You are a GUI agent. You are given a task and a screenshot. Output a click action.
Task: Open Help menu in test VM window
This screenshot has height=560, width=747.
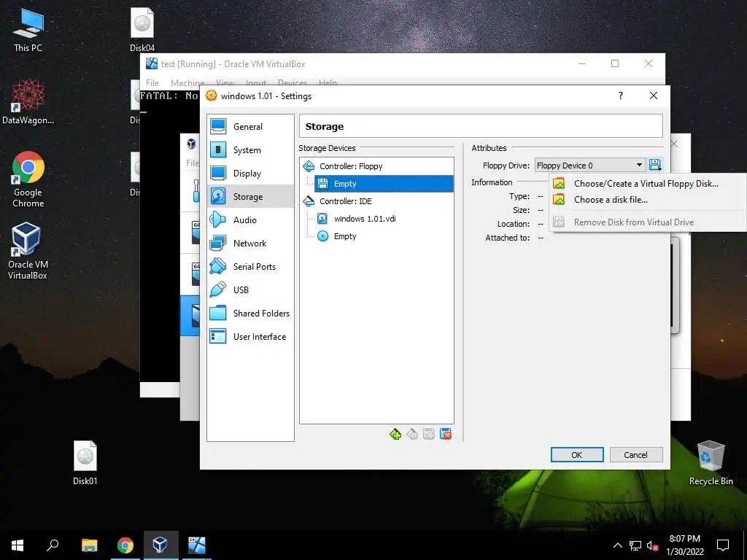pos(328,82)
